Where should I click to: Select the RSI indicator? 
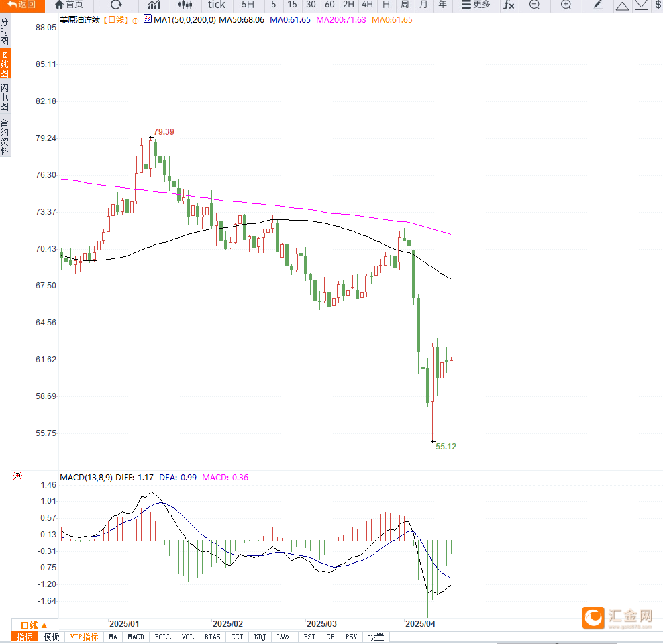pyautogui.click(x=309, y=637)
